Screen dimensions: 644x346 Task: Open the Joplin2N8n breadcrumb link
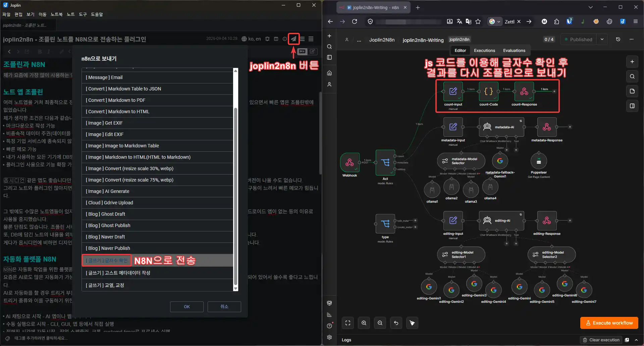(x=382, y=40)
